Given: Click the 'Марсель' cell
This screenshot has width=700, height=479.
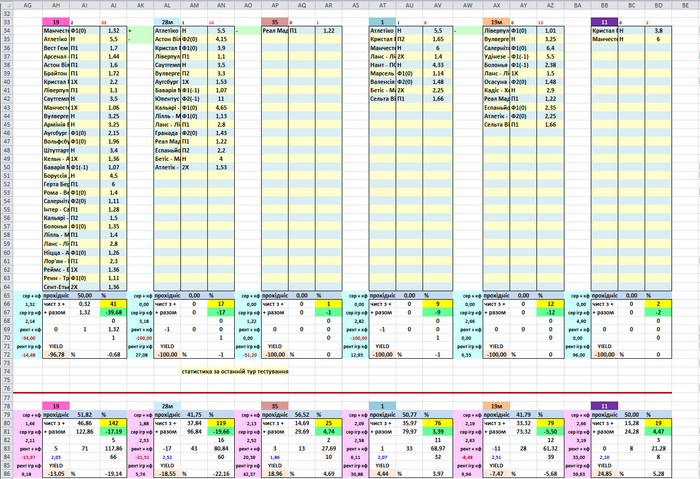Looking at the screenshot, I should pyautogui.click(x=382, y=73).
